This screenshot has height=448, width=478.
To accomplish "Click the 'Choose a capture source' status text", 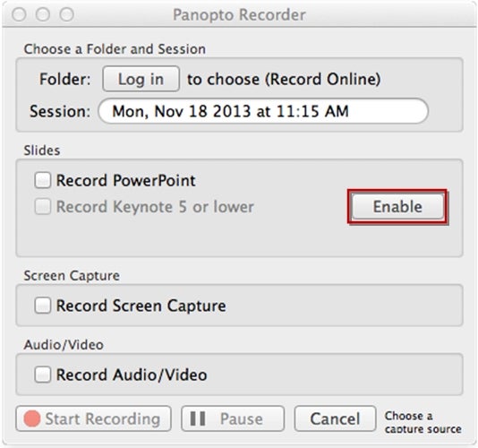I will [423, 422].
